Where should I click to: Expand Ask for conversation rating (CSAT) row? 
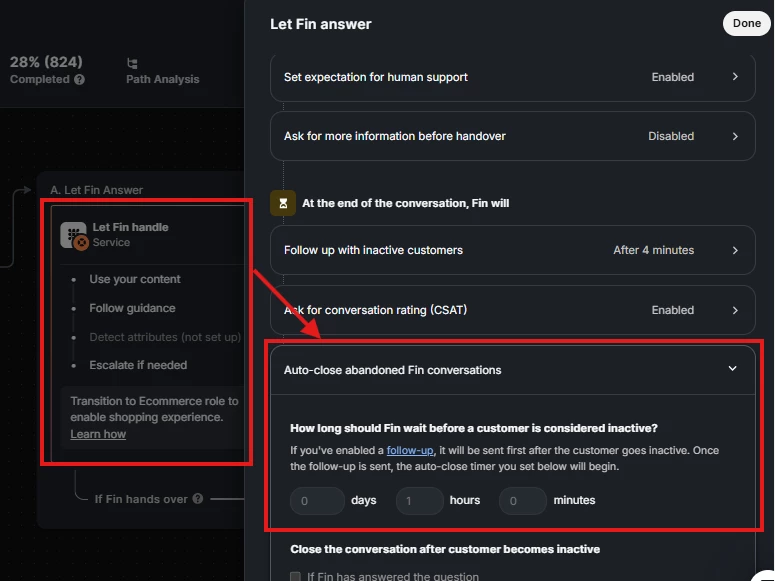pyautogui.click(x=513, y=310)
